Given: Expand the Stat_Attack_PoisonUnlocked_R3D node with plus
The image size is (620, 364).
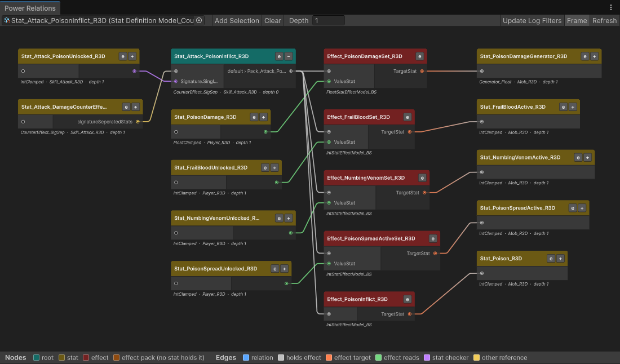Looking at the screenshot, I should [132, 56].
